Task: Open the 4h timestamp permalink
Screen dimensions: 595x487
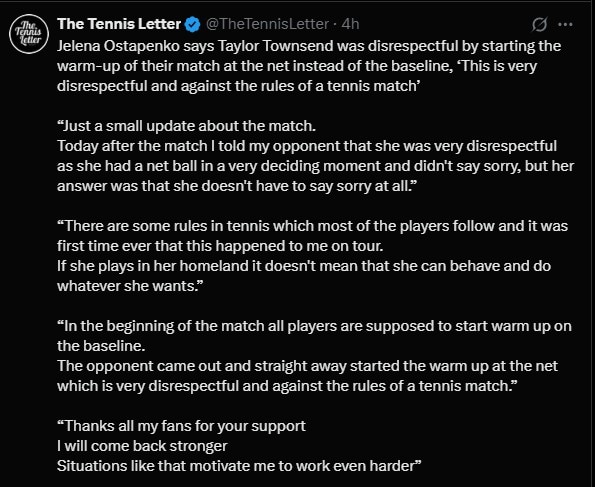Action: coord(350,24)
